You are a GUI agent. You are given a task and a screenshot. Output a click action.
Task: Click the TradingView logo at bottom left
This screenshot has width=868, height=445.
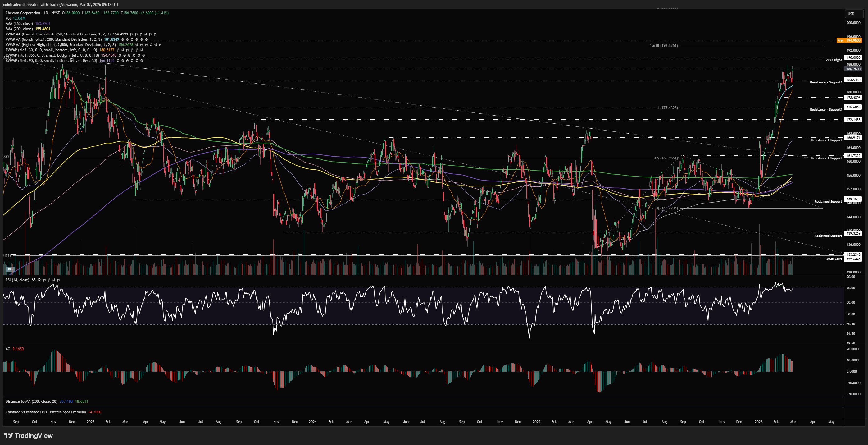28,436
